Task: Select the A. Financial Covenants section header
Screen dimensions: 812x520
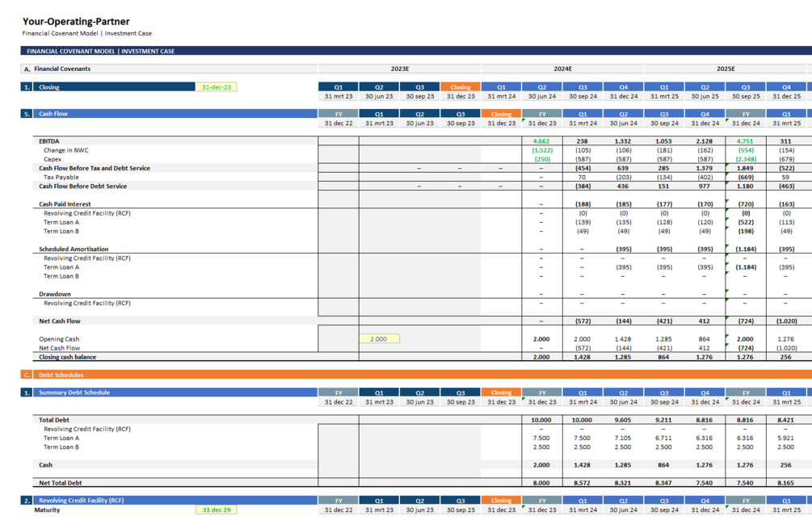Action: click(62, 69)
